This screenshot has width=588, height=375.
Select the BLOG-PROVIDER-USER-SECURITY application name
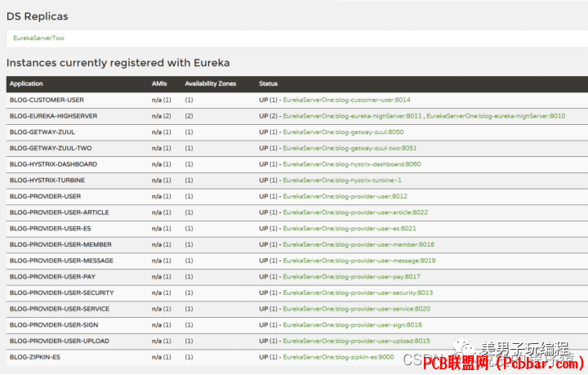click(61, 292)
